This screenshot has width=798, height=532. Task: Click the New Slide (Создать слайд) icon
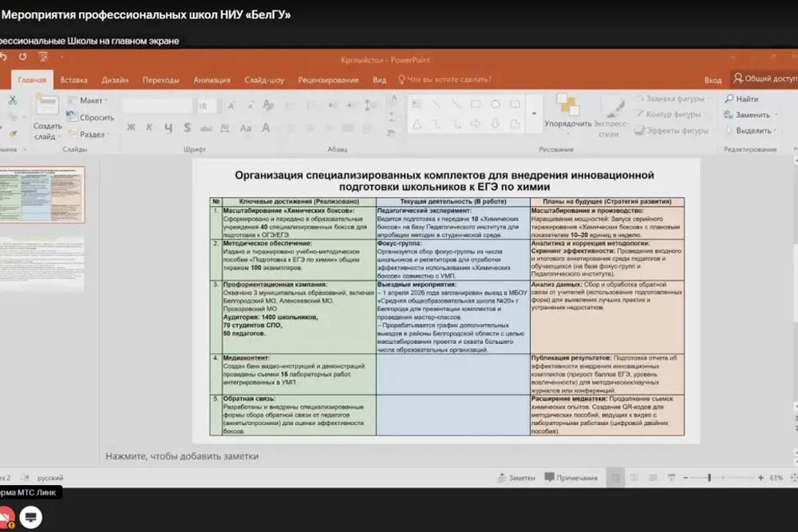pos(47,106)
